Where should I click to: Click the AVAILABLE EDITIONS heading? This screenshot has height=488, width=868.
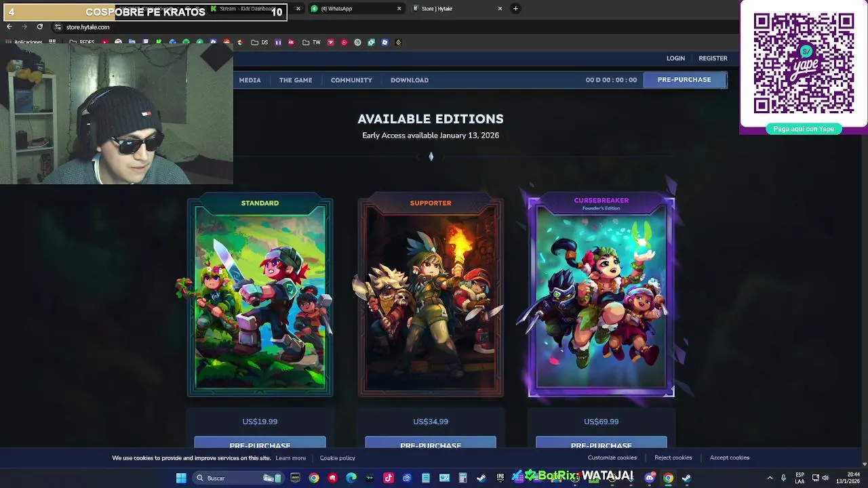[431, 119]
